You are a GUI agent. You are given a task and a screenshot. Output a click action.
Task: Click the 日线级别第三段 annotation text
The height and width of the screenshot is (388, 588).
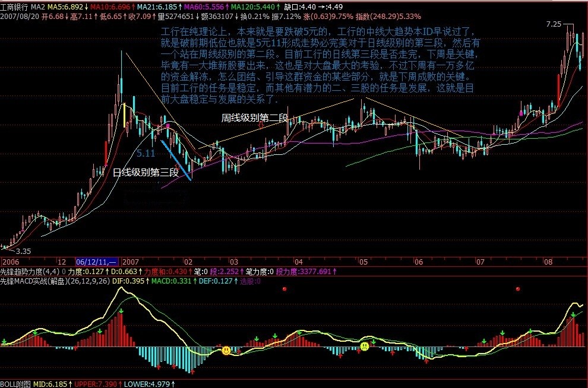point(146,173)
